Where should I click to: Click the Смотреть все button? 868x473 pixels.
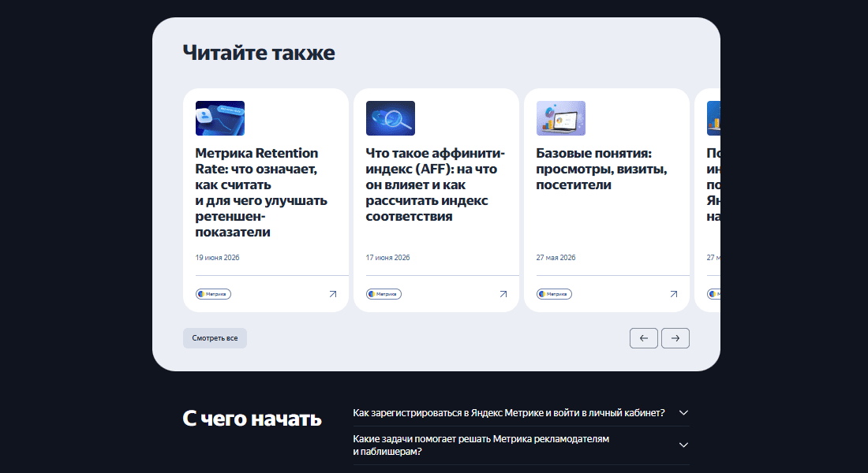coord(215,338)
